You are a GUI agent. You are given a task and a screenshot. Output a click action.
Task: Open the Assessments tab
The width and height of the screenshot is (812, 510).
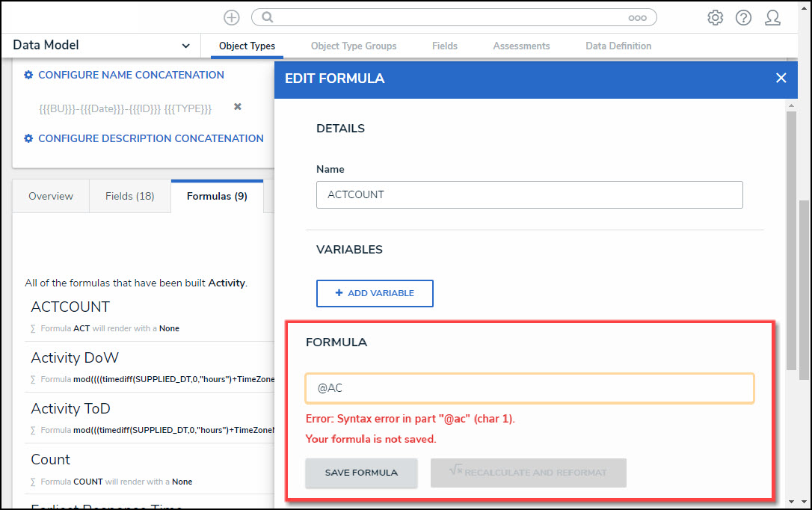point(521,46)
